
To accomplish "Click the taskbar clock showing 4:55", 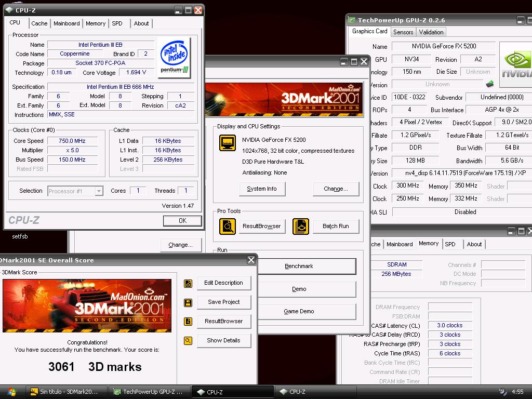I will [x=517, y=392].
